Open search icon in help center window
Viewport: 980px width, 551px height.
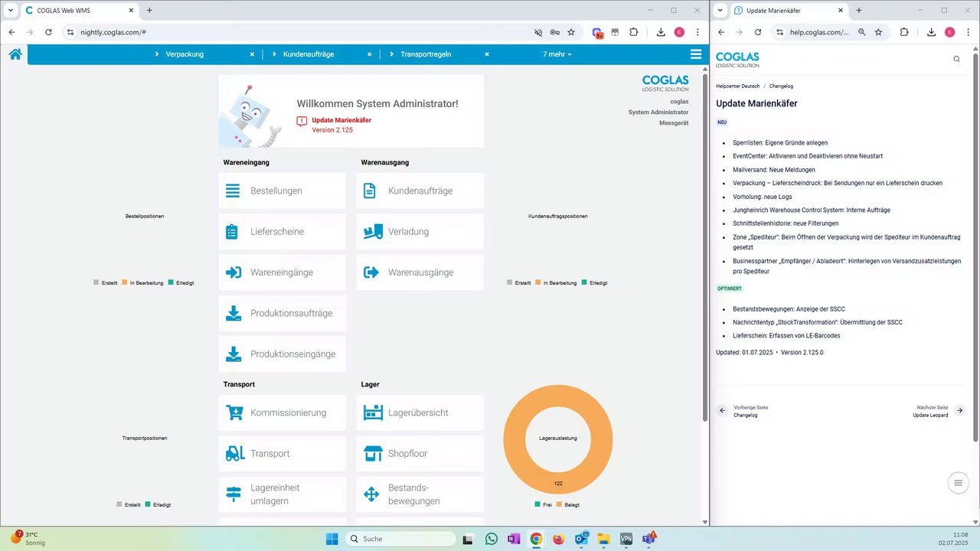pyautogui.click(x=956, y=59)
